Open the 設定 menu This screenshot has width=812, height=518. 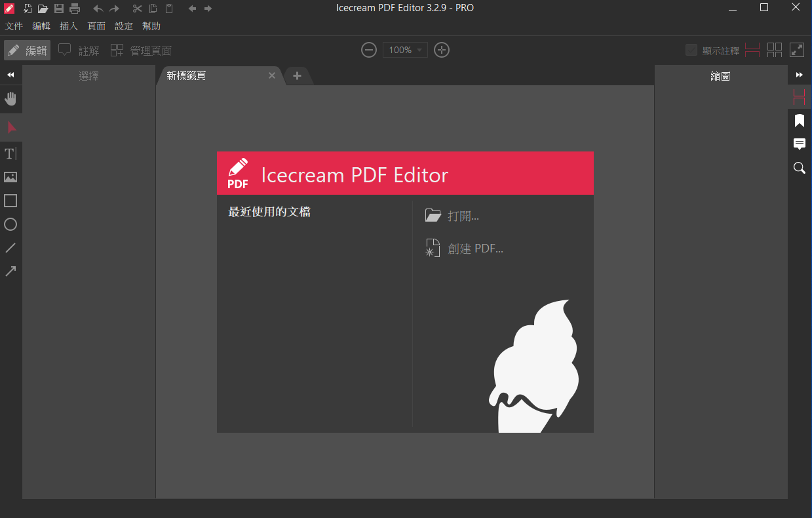[x=124, y=26]
